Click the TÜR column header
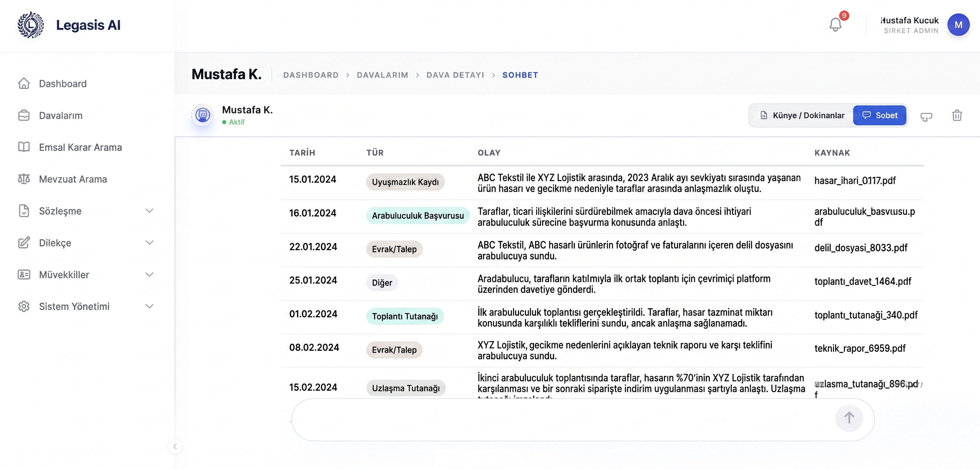 click(x=375, y=153)
